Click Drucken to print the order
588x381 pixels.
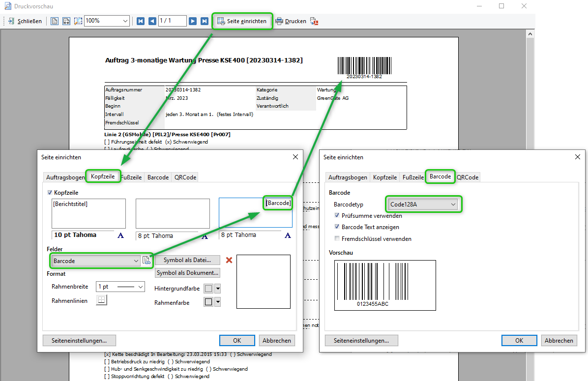coord(291,21)
